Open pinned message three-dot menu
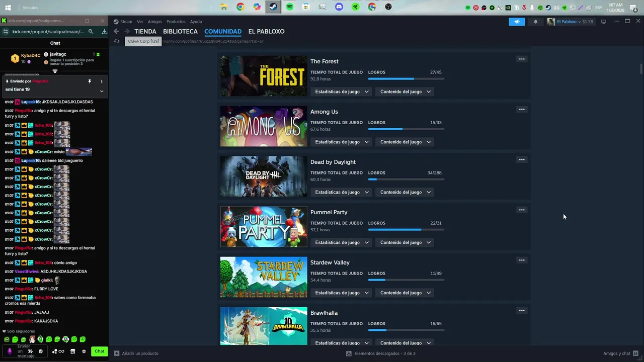 101,81
